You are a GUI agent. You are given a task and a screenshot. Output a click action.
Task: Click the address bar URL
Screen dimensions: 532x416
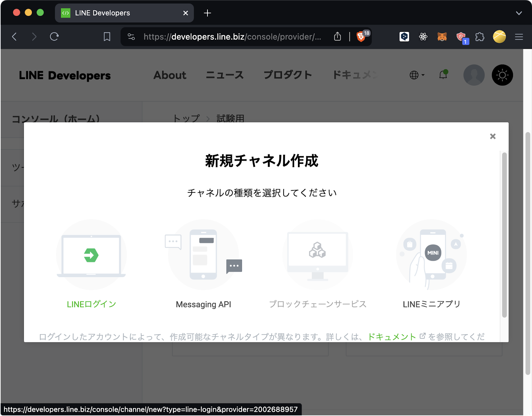[x=232, y=37]
